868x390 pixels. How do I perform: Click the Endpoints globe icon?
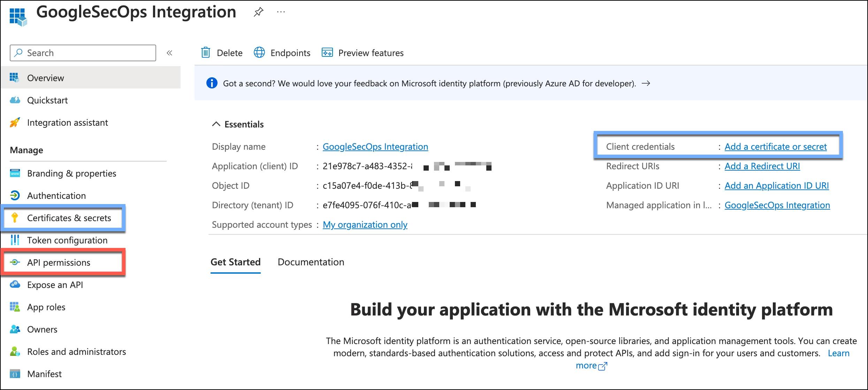259,53
